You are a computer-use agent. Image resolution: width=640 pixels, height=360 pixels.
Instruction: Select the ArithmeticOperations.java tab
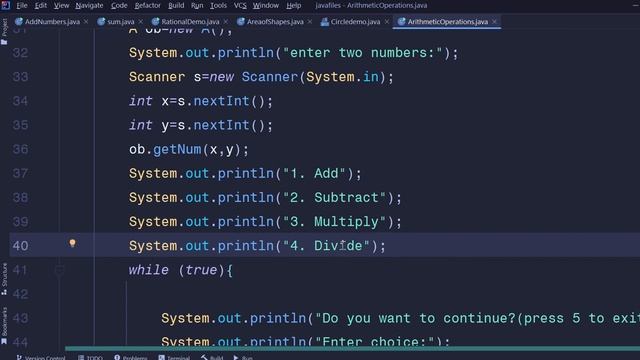click(x=447, y=22)
